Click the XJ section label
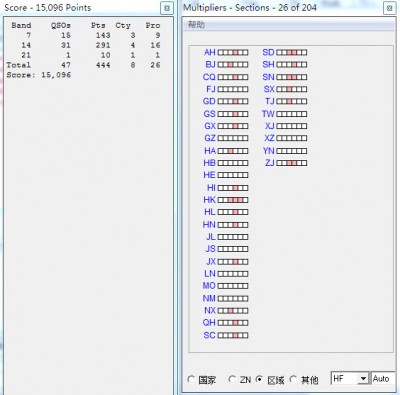Screen dimensions: 400x395 pyautogui.click(x=270, y=126)
